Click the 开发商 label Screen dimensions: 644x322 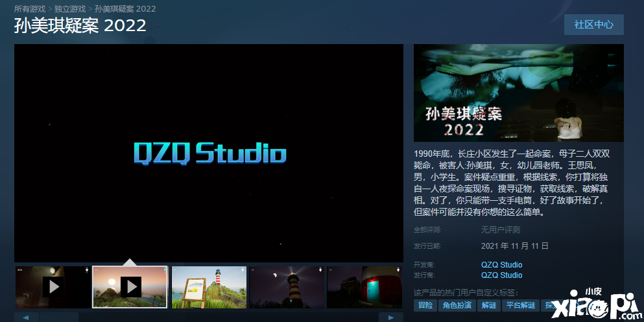point(424,265)
